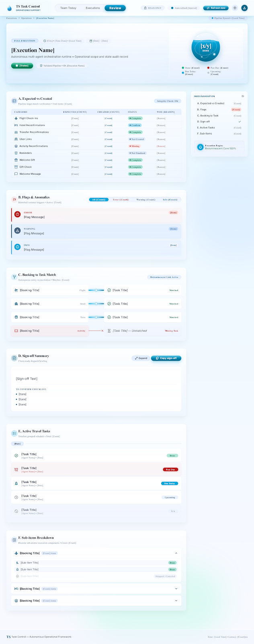Click the Bioluminescent Link Active badge
The height and width of the screenshot is (644, 254).
click(x=164, y=277)
